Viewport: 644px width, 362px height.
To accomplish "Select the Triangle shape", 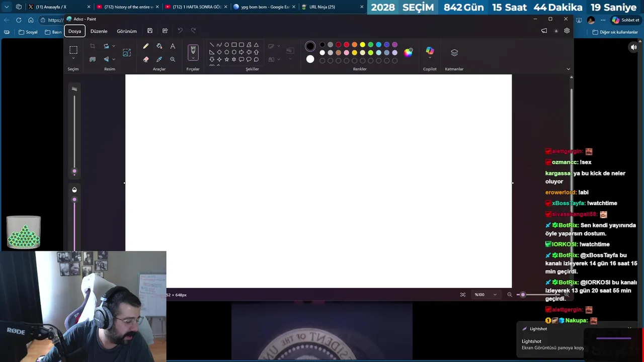I will tap(256, 45).
